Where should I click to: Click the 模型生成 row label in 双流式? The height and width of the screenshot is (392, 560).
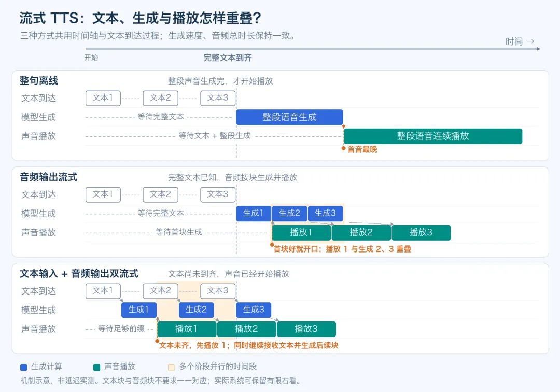pos(38,310)
